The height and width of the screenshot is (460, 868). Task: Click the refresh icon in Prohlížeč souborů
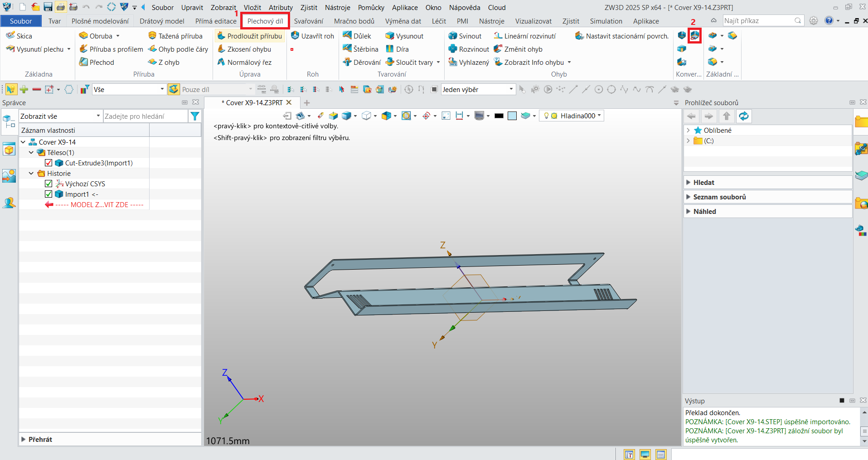[744, 116]
